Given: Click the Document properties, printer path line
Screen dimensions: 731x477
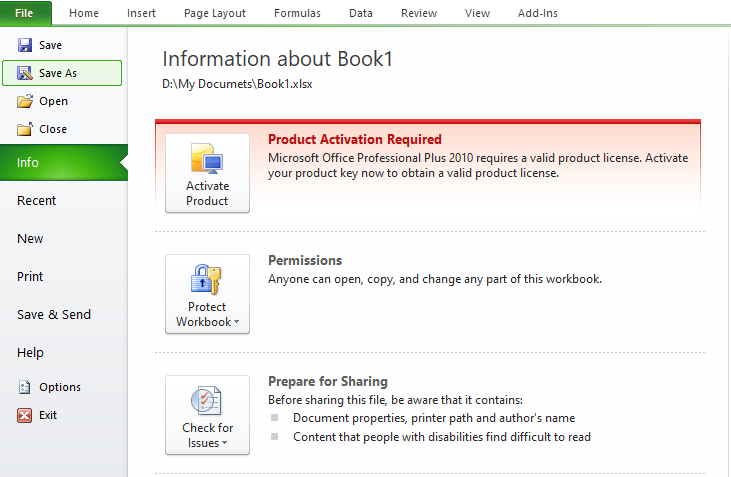Looking at the screenshot, I should 434,418.
